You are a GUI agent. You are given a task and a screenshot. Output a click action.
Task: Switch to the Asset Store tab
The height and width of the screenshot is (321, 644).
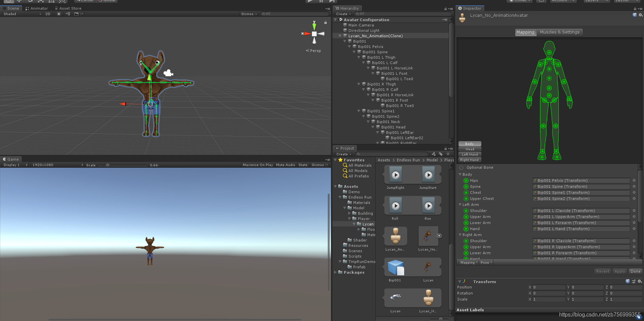click(68, 8)
